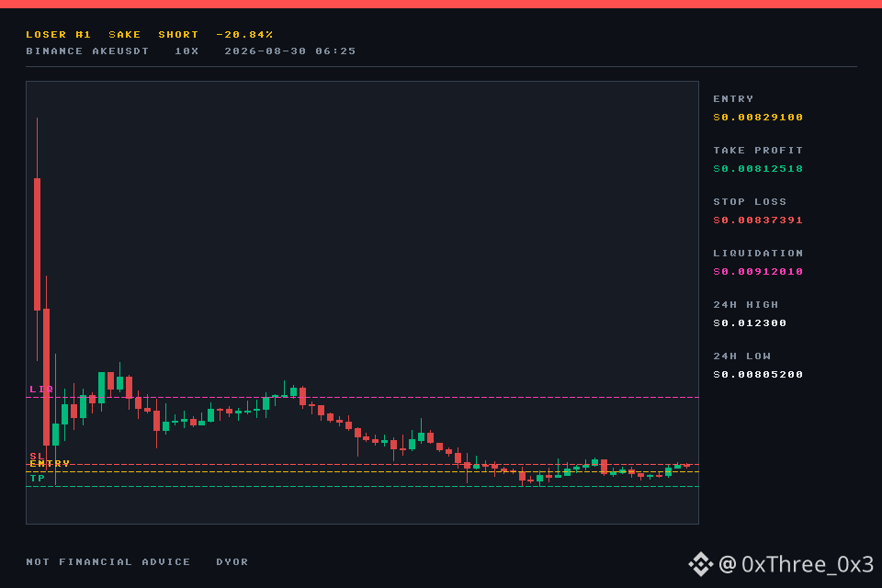Click the '10X' leverage text
This screenshot has width=882, height=588.
click(187, 51)
